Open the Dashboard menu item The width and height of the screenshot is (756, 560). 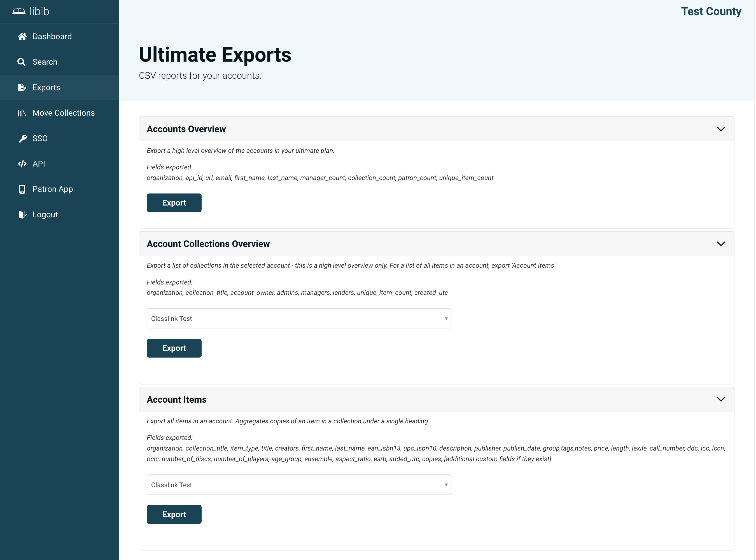point(59,37)
